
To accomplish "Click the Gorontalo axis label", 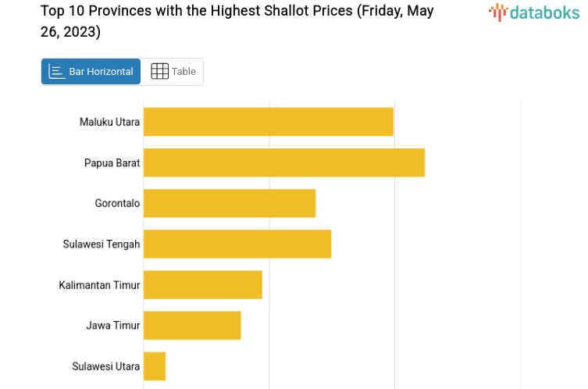I will pos(117,203).
